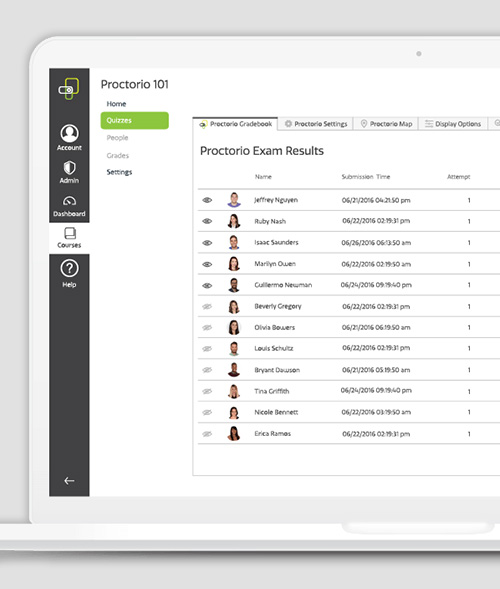
Task: Switch to the Proctorio Settings tab
Action: click(x=316, y=124)
